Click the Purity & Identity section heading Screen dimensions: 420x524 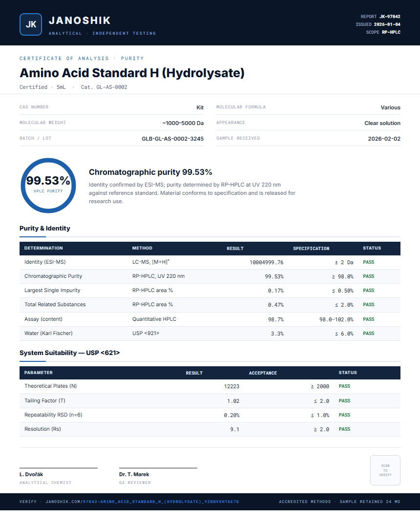click(x=45, y=228)
